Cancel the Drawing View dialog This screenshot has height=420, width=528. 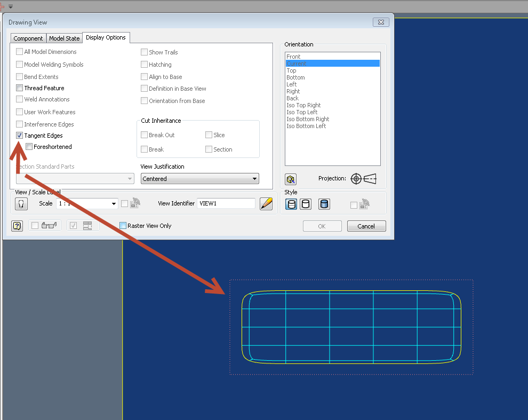pos(366,226)
